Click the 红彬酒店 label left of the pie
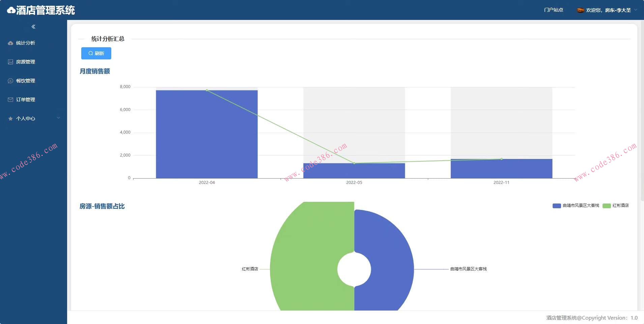 click(250, 269)
